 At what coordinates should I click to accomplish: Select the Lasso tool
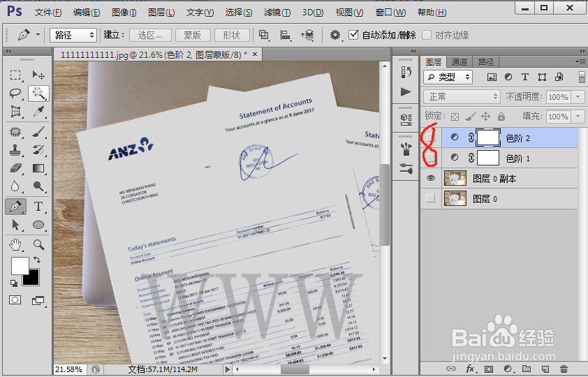[15, 93]
